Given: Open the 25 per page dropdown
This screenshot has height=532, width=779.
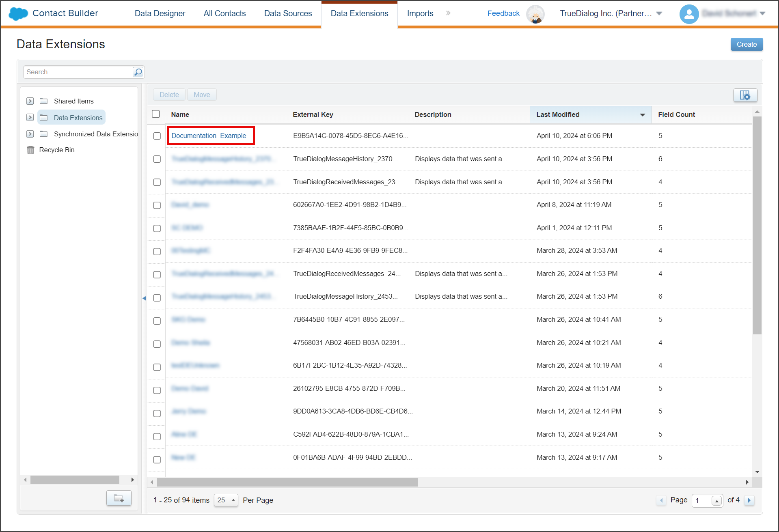Looking at the screenshot, I should (226, 500).
